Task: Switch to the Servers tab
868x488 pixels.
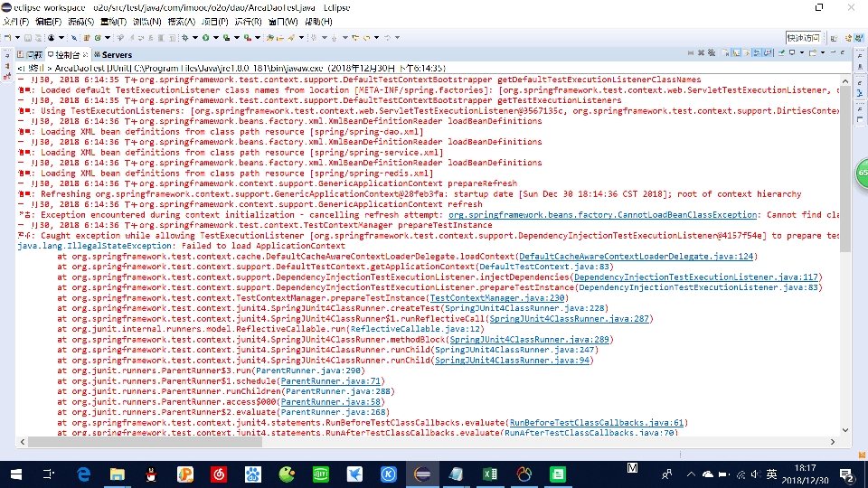Action: 113,55
